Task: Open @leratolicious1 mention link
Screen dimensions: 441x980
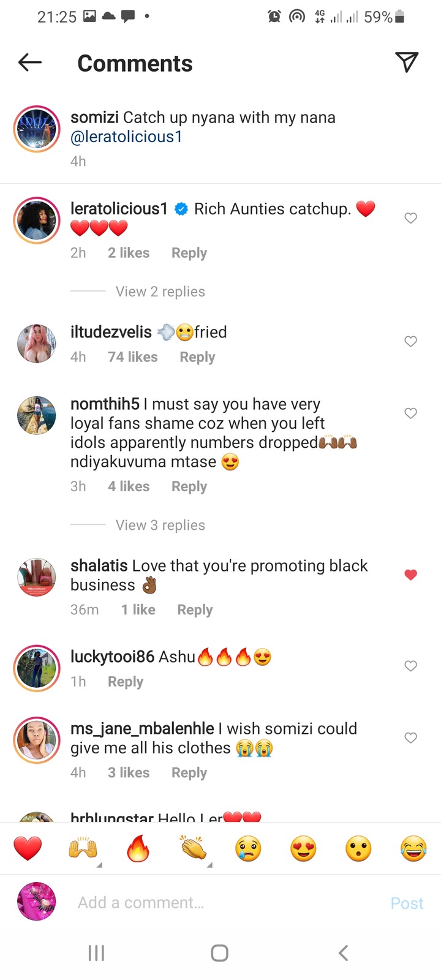Action: point(127,137)
